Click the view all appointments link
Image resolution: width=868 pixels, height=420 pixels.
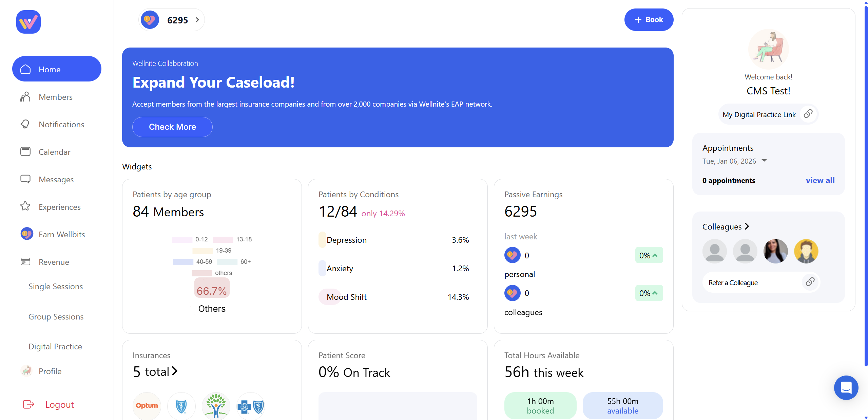point(820,180)
